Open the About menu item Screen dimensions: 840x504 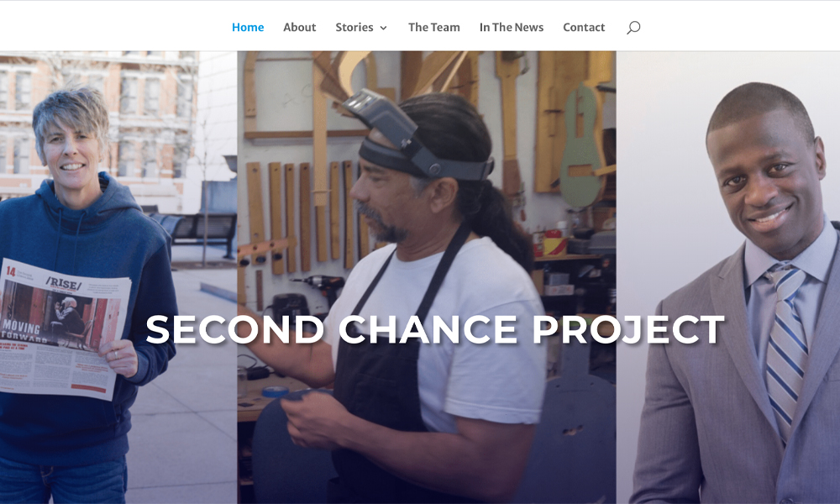pos(300,28)
